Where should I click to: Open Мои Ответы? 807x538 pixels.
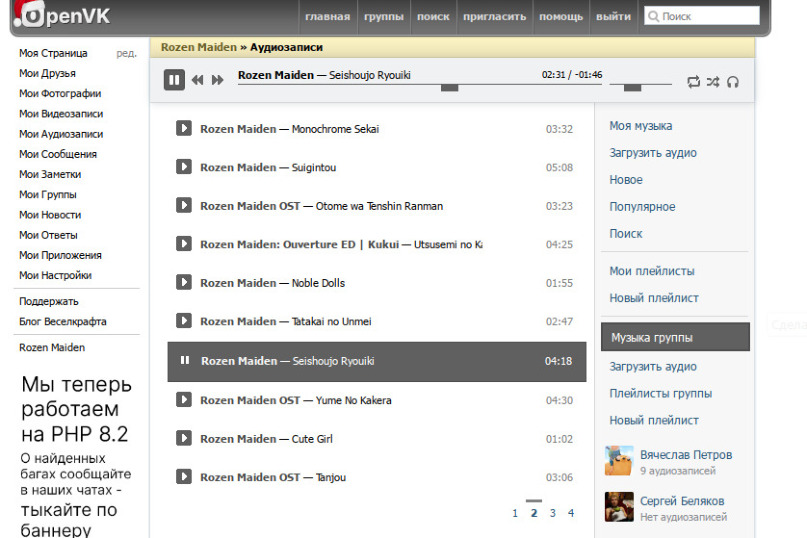(x=48, y=235)
